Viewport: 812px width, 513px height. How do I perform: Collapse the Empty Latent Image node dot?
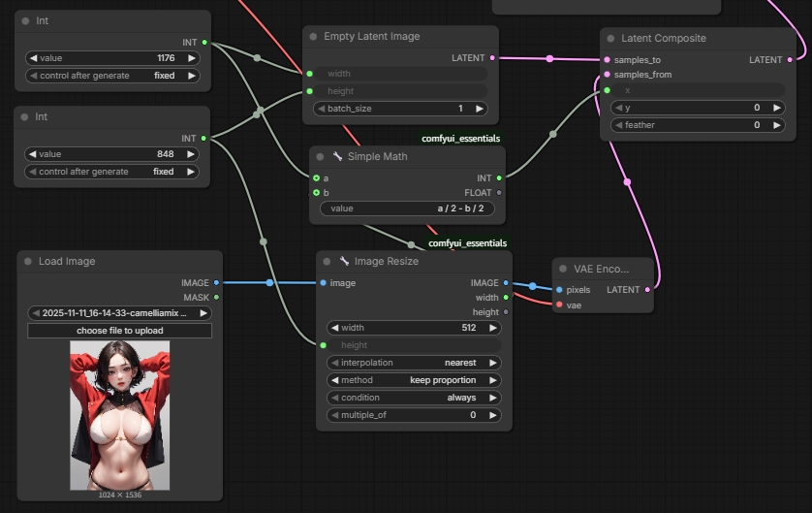[313, 37]
